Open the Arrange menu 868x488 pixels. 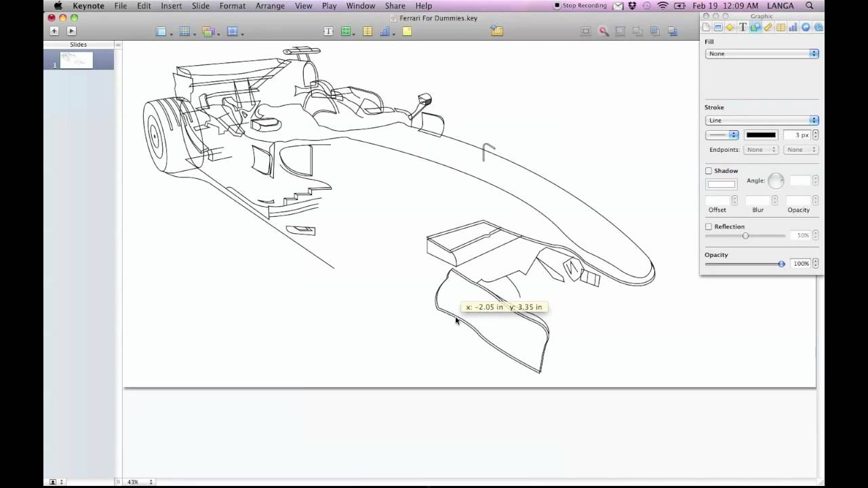tap(270, 5)
